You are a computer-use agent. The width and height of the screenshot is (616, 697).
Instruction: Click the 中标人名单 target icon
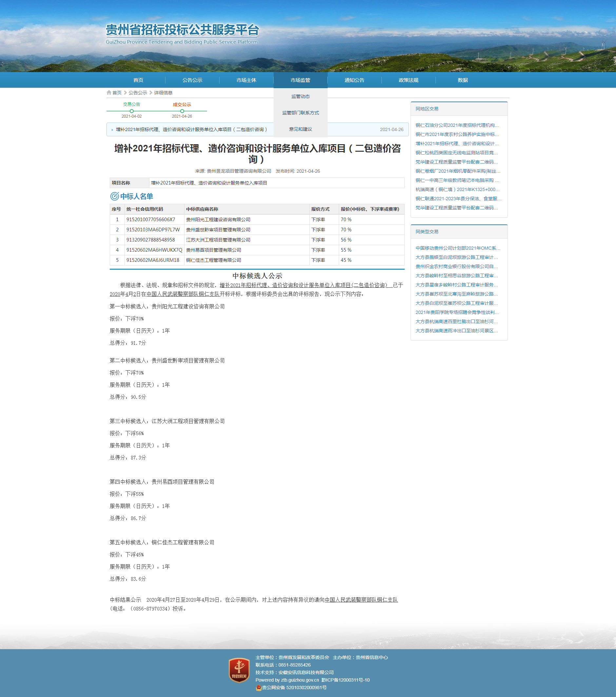(x=114, y=196)
